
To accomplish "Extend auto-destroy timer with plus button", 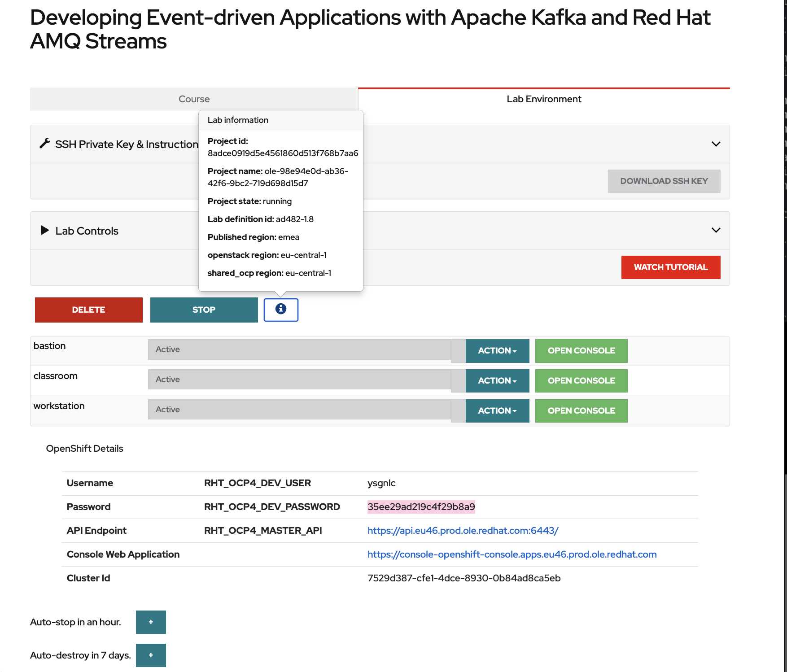I will 151,655.
